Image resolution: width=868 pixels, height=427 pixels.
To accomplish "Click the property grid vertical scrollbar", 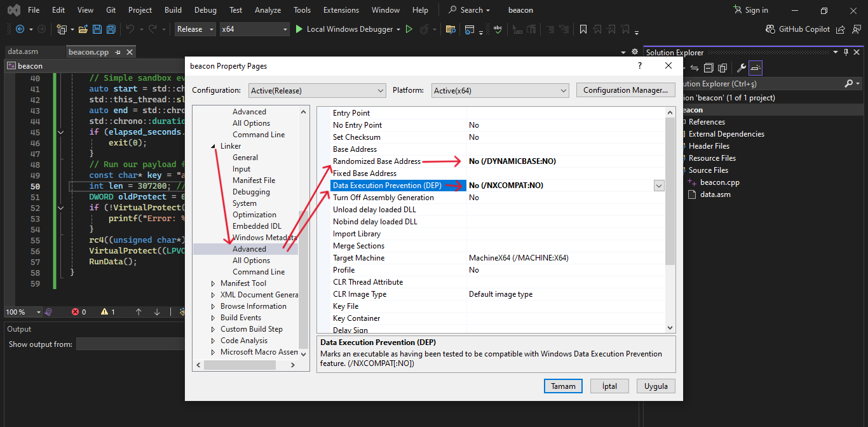I will [670, 191].
